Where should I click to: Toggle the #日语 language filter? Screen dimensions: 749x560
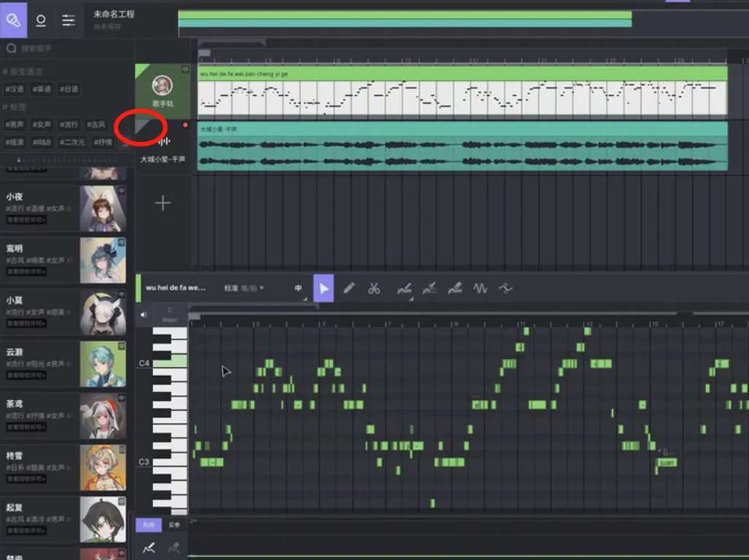coord(68,90)
